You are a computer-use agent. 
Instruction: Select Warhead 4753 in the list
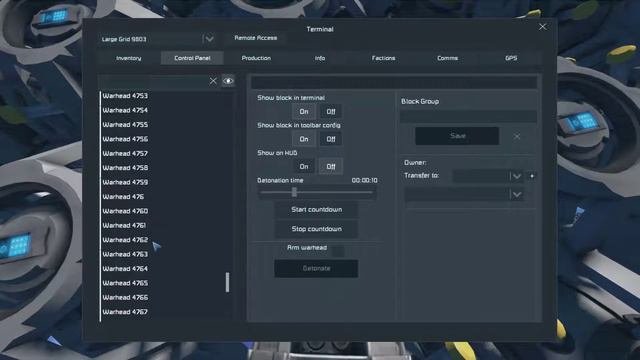[x=125, y=96]
